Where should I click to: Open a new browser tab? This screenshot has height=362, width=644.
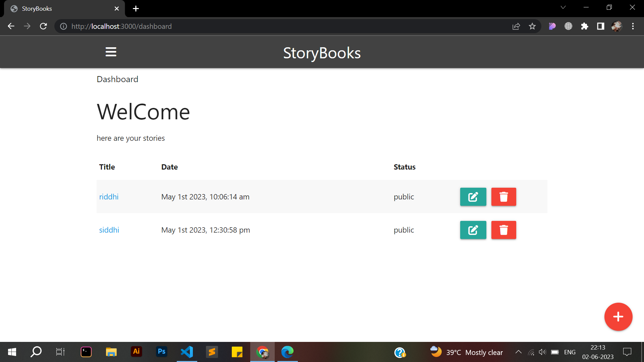coord(136,8)
